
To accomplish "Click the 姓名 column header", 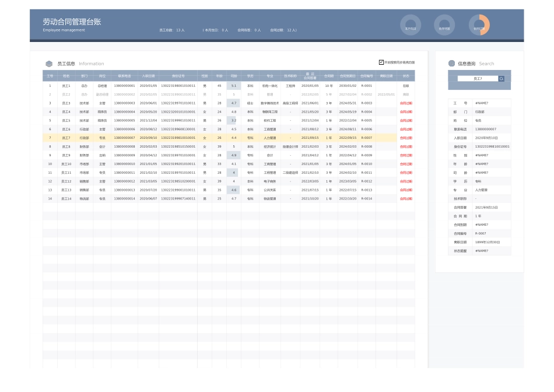I will coord(66,76).
